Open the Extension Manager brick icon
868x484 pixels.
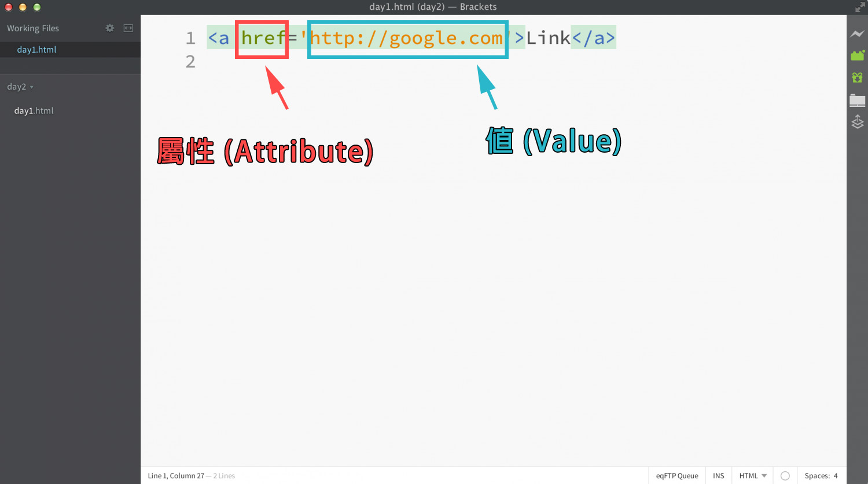point(857,56)
